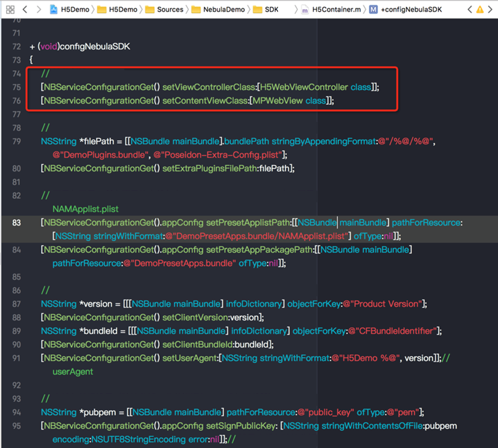Click setViewControllerClass on line 75

click(209, 87)
